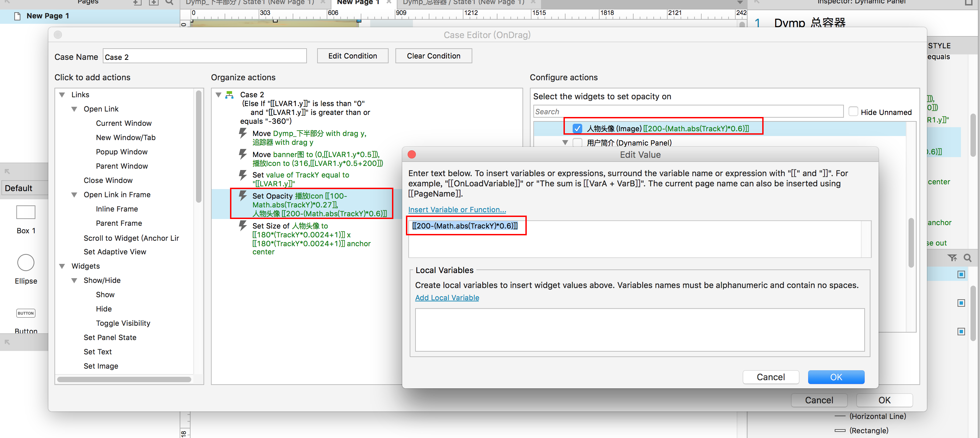Collapse the Show/Hide actions group

pyautogui.click(x=74, y=280)
